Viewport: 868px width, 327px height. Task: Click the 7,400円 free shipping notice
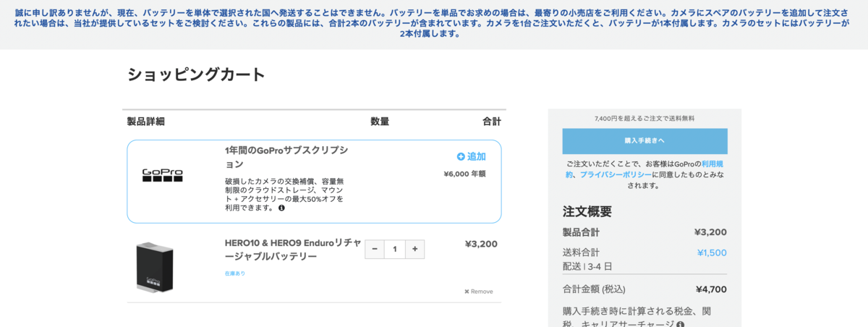tap(644, 118)
